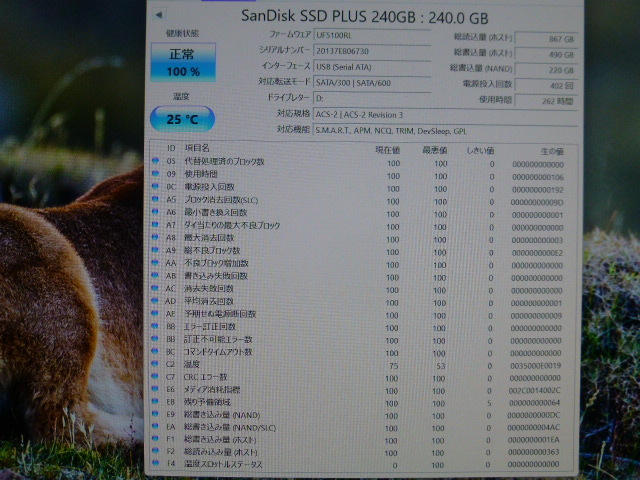
Task: Click the 項目名 column header
Action: (x=197, y=148)
